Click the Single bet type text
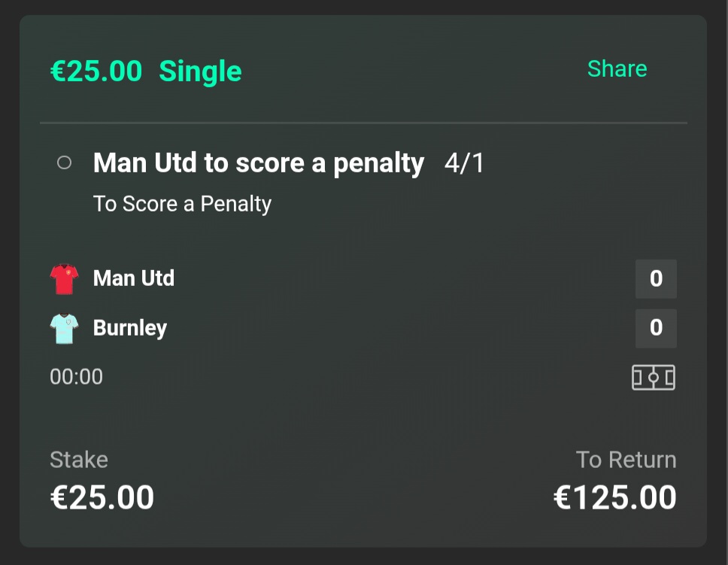 [x=200, y=71]
